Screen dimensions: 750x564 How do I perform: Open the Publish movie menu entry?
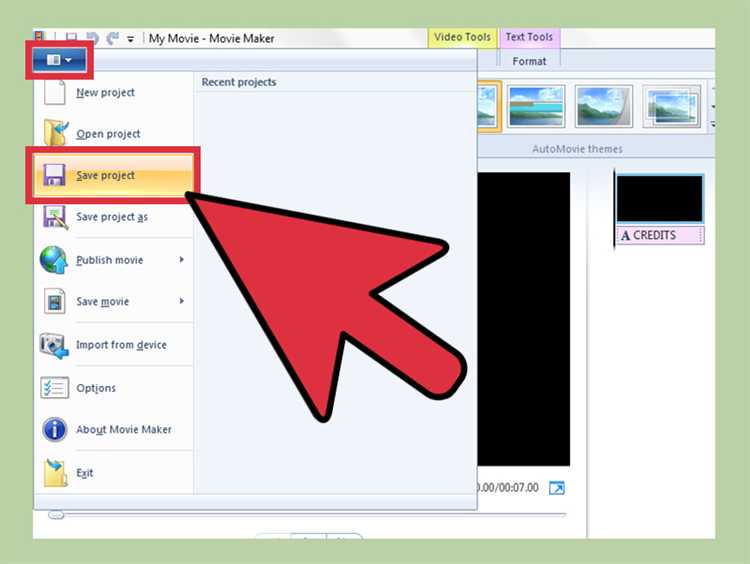pos(113,260)
